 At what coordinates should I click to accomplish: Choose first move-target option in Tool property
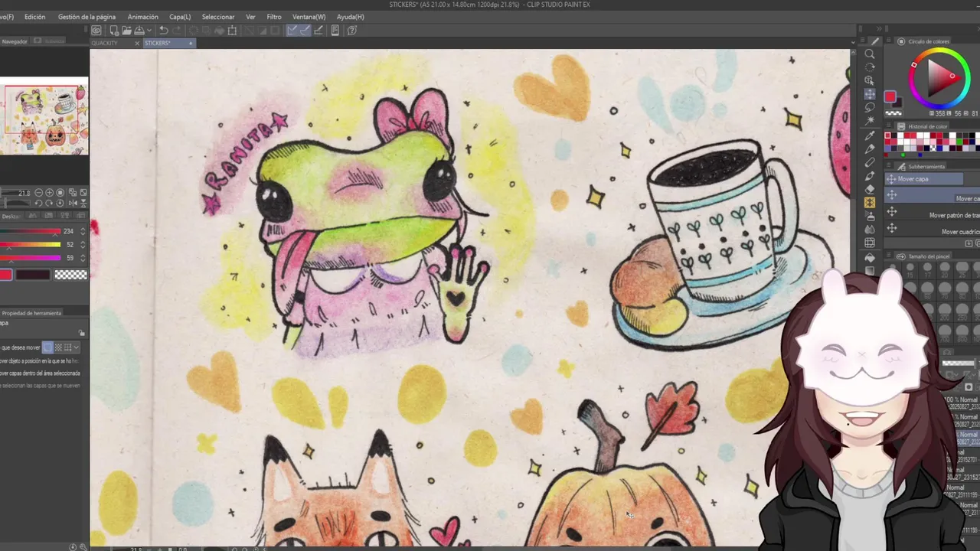click(48, 347)
